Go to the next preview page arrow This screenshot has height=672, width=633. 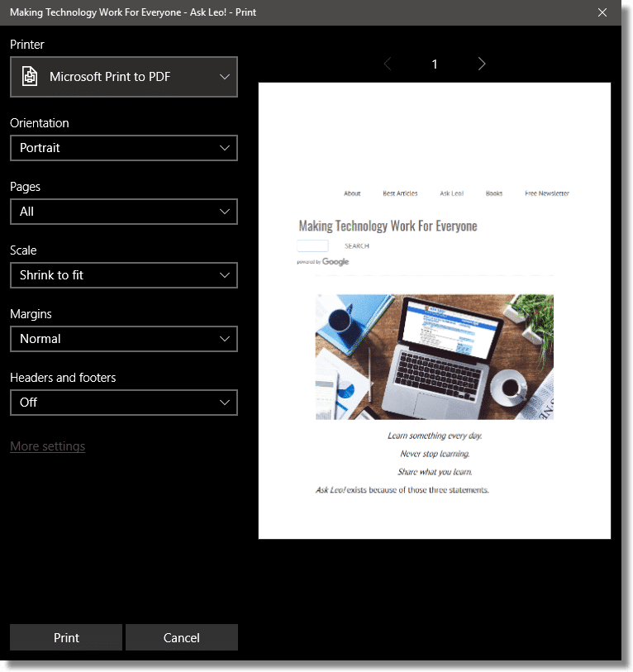pyautogui.click(x=482, y=64)
